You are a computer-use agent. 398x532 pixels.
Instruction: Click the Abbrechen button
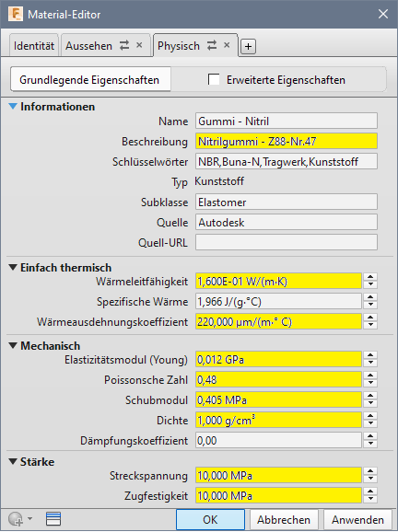point(284,519)
